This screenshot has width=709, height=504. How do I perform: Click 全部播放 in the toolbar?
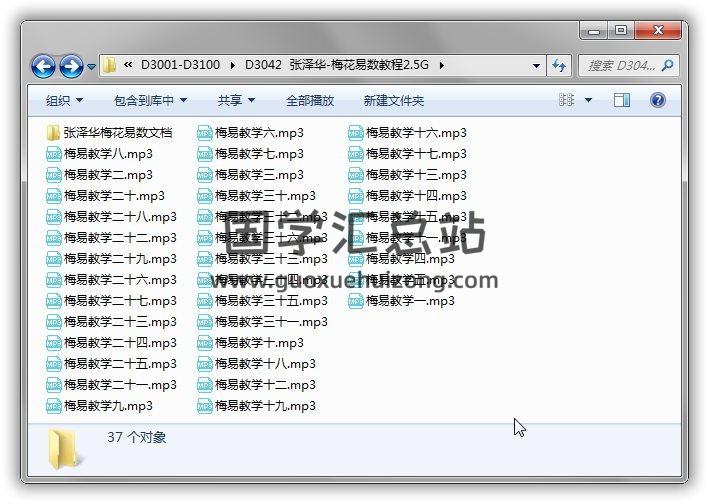(310, 100)
